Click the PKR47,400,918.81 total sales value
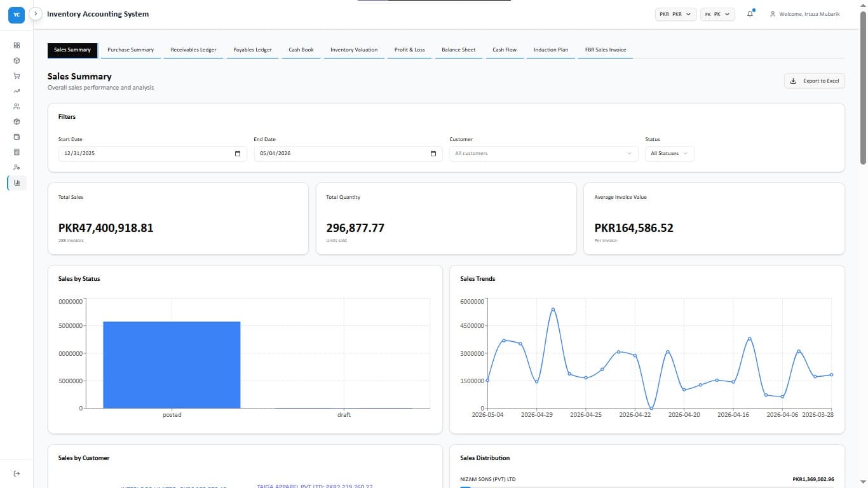This screenshot has height=488, width=868. click(105, 227)
